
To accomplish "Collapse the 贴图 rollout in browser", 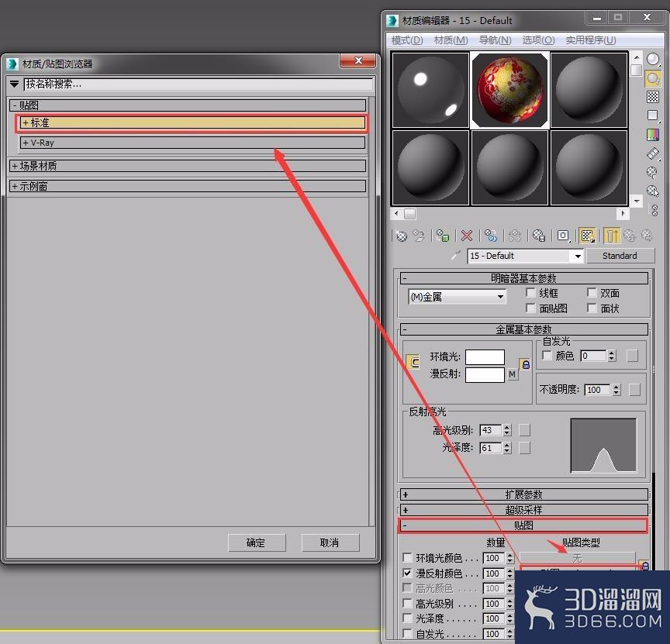I will (x=188, y=105).
